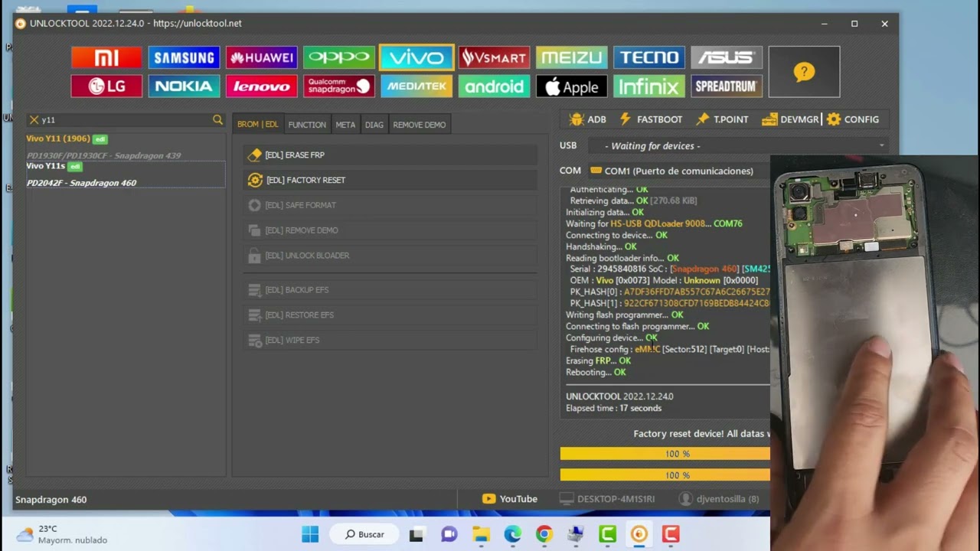Open the T.POINT test point viewer
This screenshot has height=551, width=980.
722,119
